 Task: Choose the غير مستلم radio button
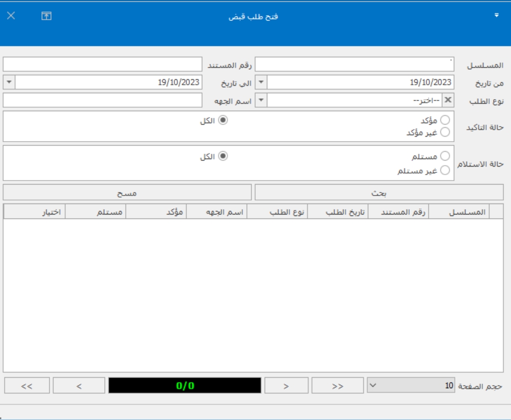click(x=445, y=171)
